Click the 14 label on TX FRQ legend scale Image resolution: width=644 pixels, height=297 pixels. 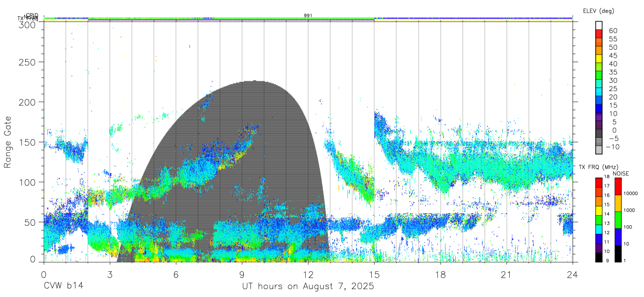click(607, 214)
